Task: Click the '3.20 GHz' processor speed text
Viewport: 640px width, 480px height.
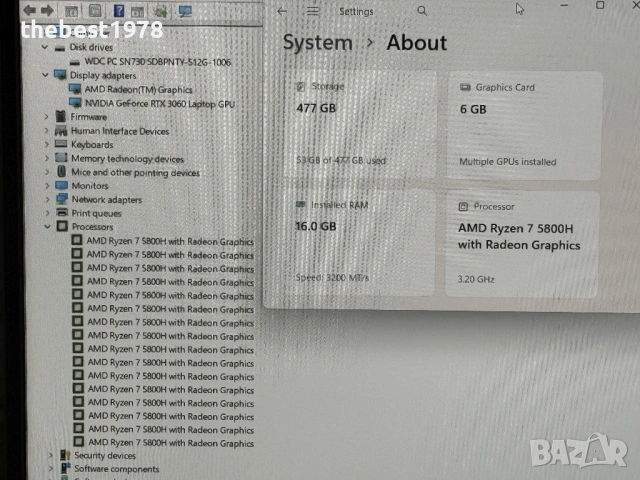Action: pos(476,279)
